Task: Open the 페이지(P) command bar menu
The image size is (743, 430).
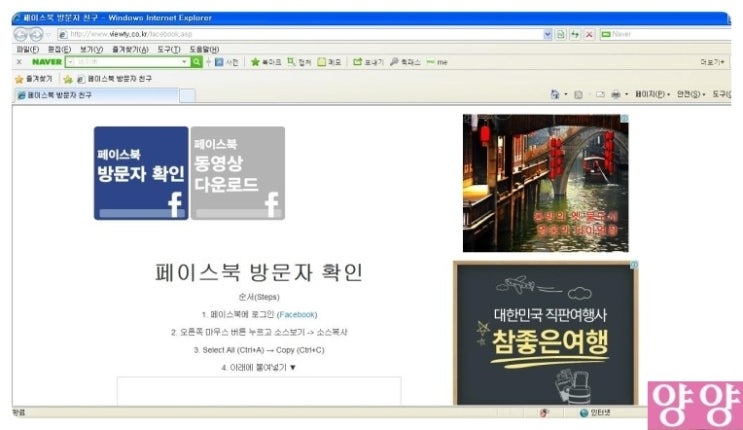Action: click(652, 94)
